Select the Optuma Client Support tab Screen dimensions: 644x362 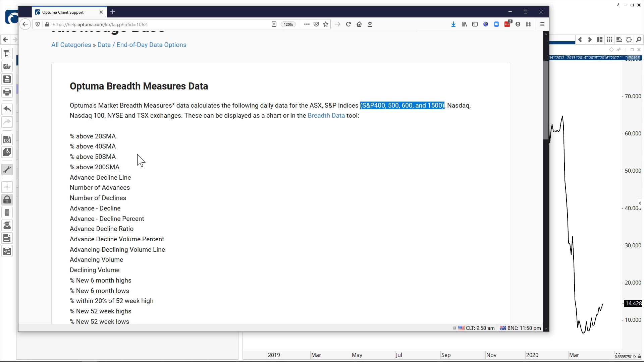pos(69,12)
